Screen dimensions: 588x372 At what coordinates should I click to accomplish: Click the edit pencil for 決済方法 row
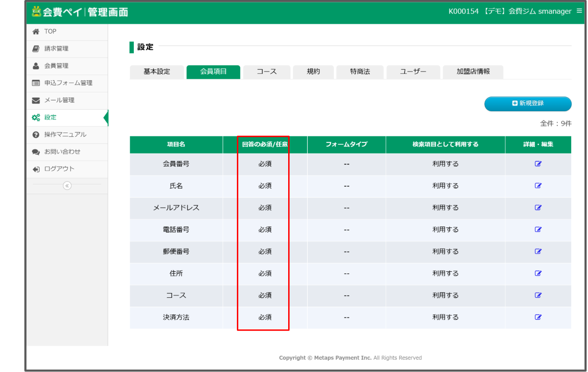pyautogui.click(x=538, y=317)
